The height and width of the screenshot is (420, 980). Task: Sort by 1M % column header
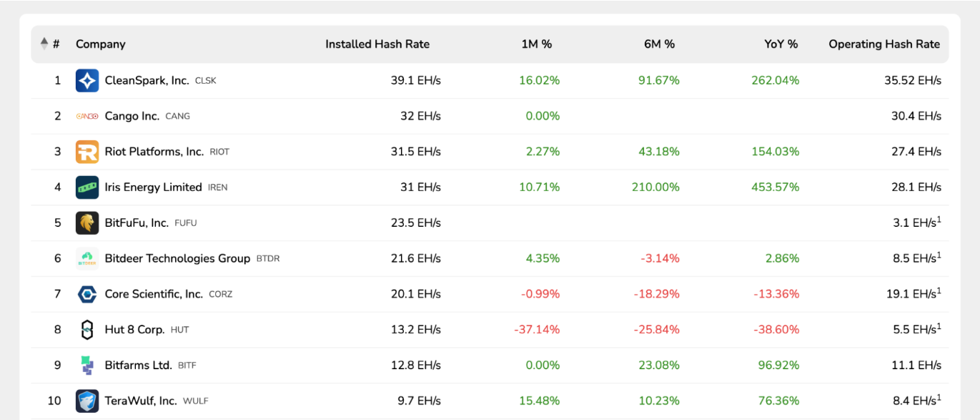(x=536, y=44)
